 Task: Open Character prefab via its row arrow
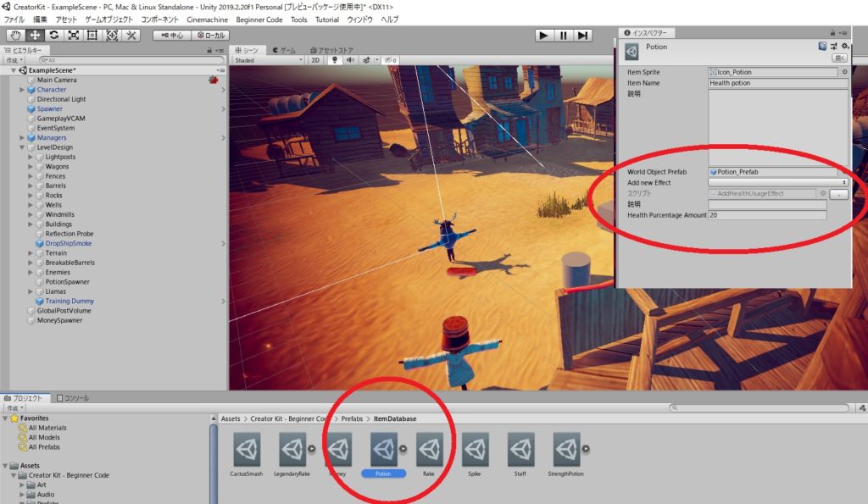(x=223, y=90)
